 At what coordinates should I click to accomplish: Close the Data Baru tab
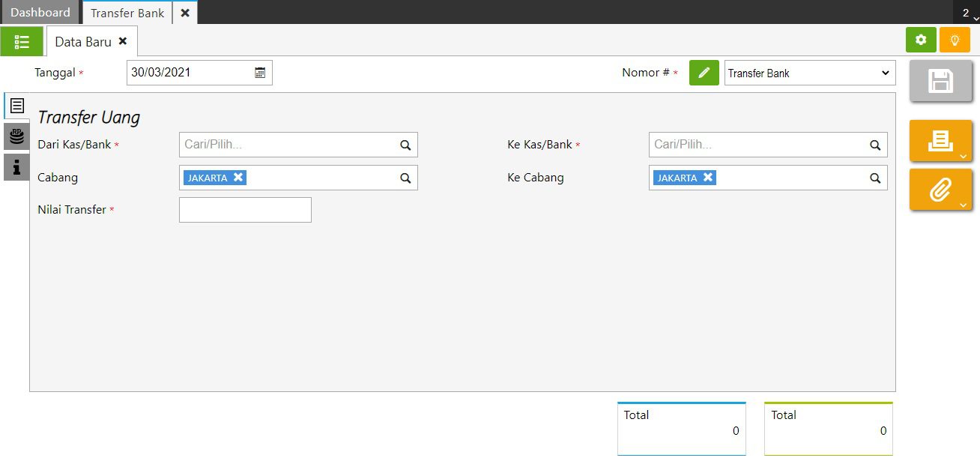click(x=123, y=41)
